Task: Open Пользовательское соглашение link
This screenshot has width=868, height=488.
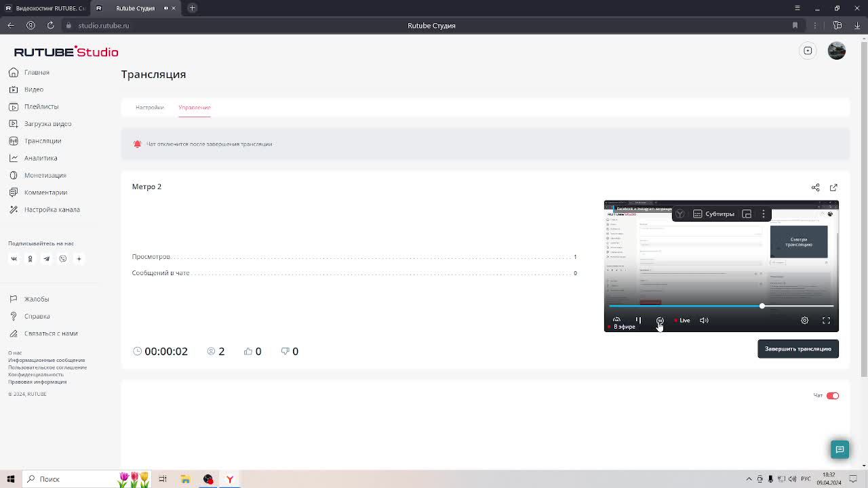Action: [47, 367]
